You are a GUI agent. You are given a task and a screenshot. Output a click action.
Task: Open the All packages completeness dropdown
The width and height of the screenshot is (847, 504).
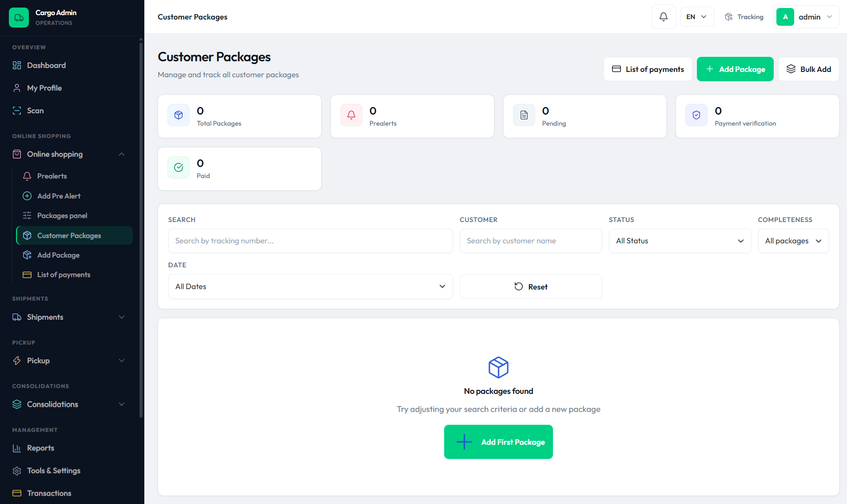793,241
